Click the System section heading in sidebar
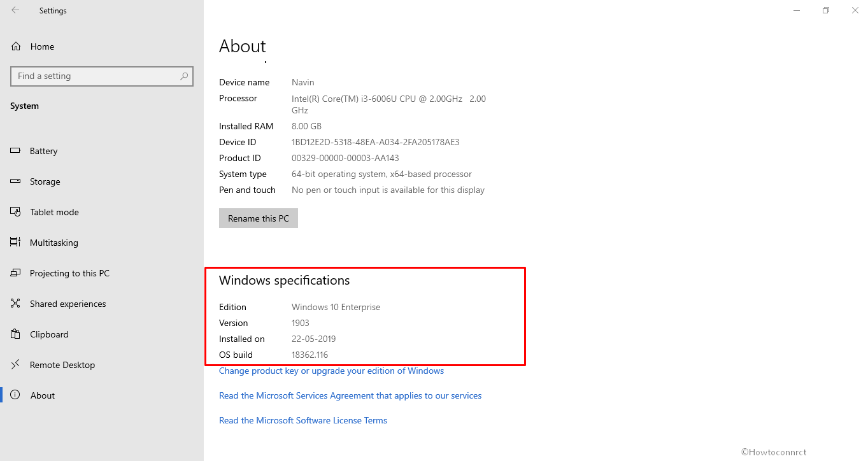The image size is (868, 461). pos(24,106)
